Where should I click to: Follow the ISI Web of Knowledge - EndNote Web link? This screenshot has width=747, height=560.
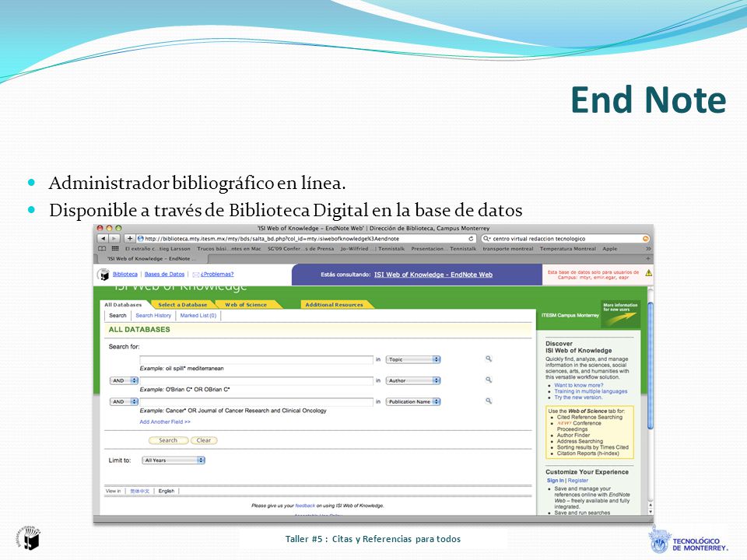click(433, 275)
